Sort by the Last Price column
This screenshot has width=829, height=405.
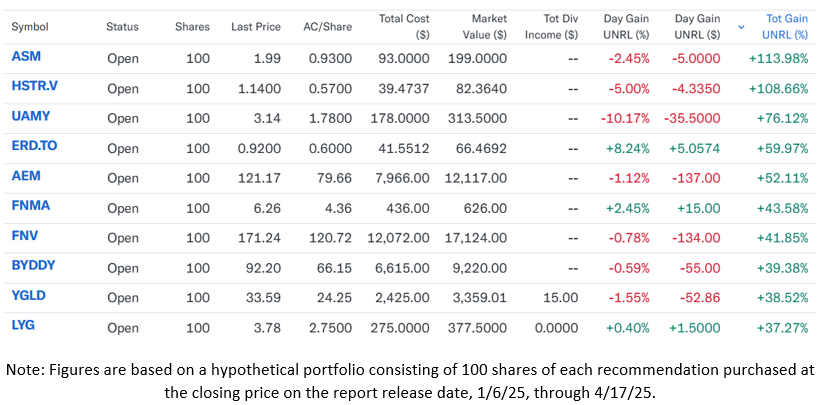[255, 26]
